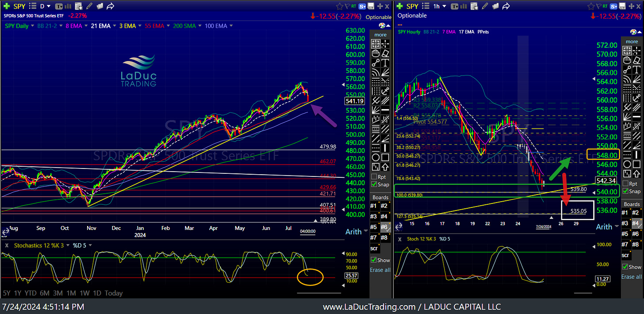Click the S dropdown button in the daily chart

362,6
